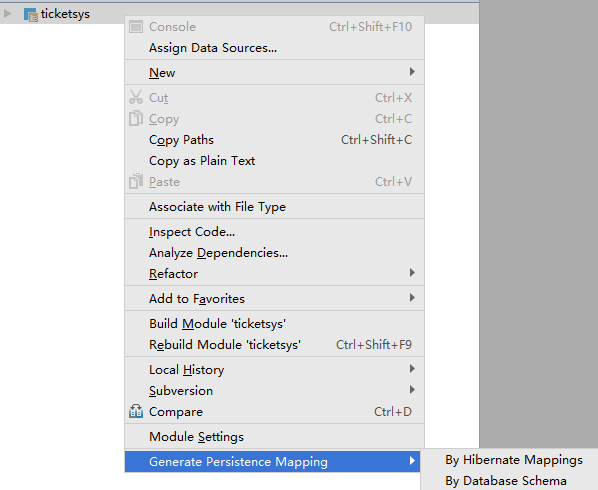Choose By Hibernate Mappings option
Viewport: 598px width, 490px height.
[514, 459]
